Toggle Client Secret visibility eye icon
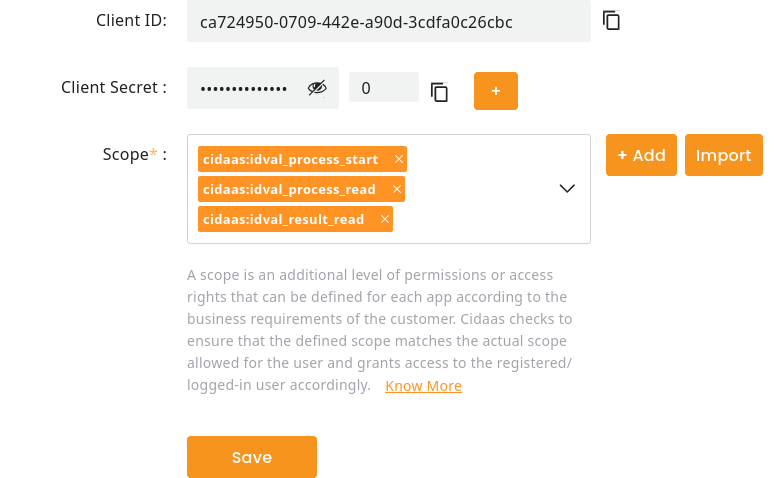The height and width of the screenshot is (478, 778). point(317,88)
